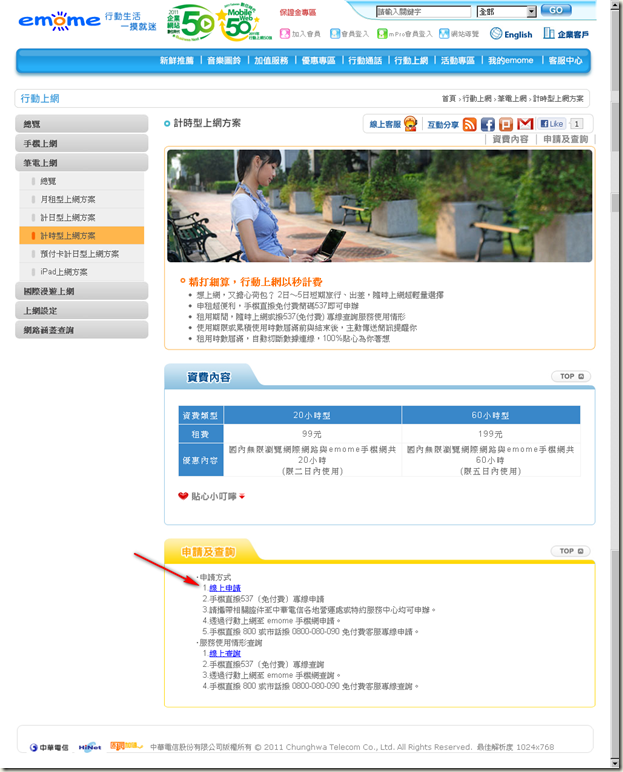Image resolution: width=623 pixels, height=772 pixels.
Task: Select 月租型上網方案 in the sidebar
Action: click(82, 199)
